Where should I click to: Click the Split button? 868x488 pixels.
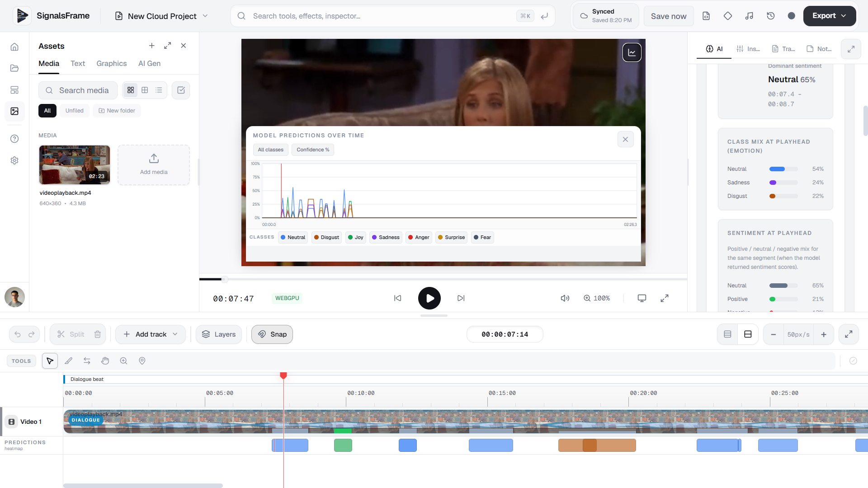(71, 334)
